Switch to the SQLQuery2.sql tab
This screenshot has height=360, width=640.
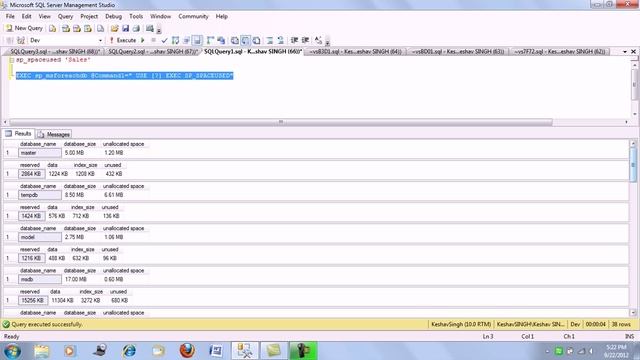point(153,51)
